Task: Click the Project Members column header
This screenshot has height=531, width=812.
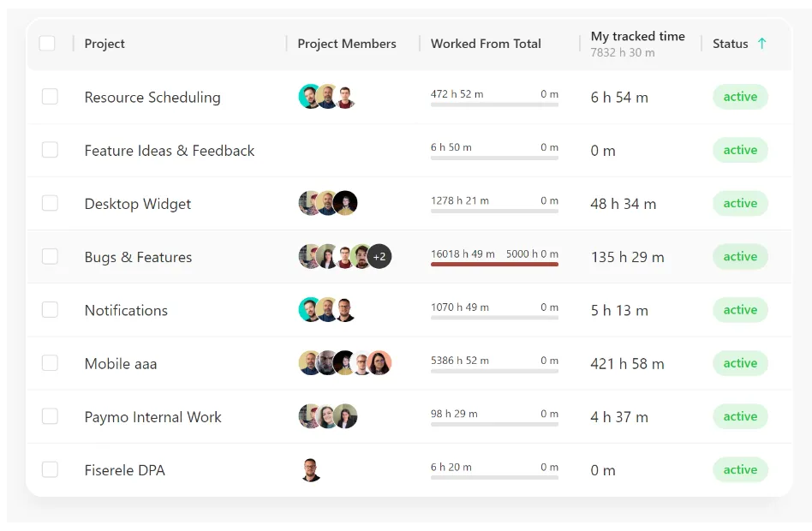Action: click(x=347, y=44)
